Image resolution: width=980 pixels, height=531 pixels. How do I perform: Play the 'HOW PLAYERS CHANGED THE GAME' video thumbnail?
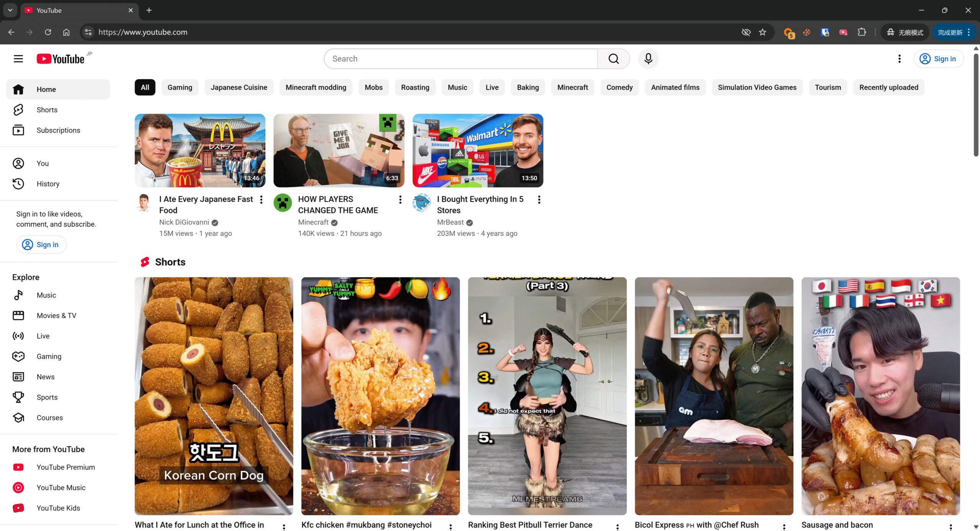[x=339, y=150]
